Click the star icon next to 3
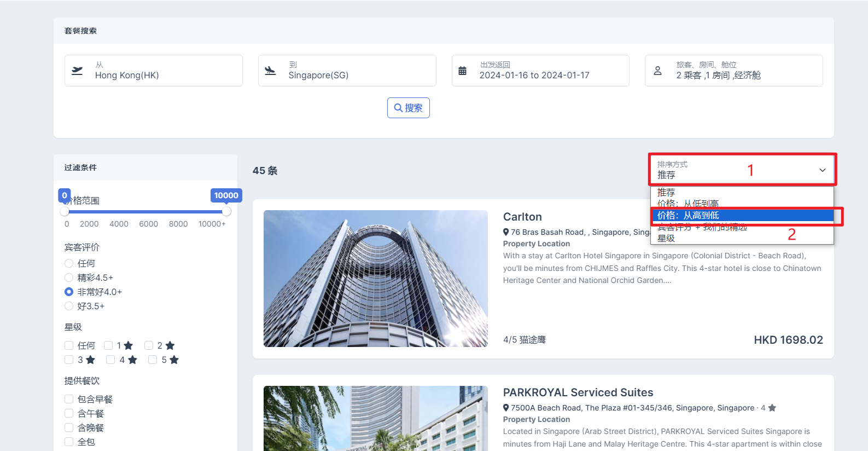Image resolution: width=868 pixels, height=451 pixels. [90, 360]
